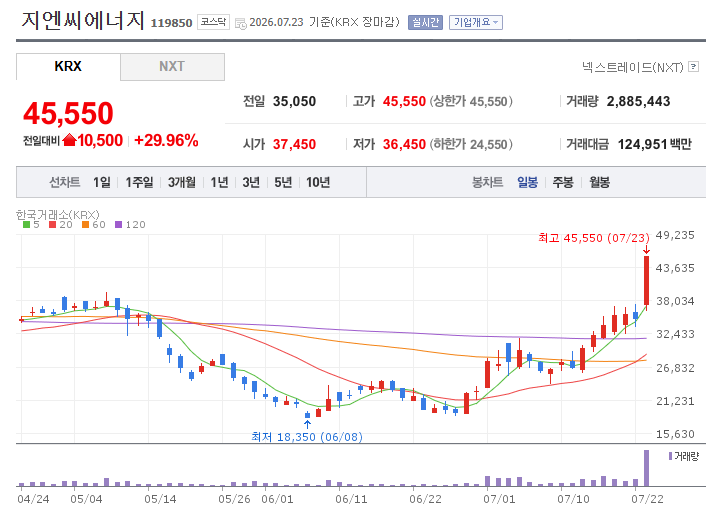Choose the 월봉 candlestick chart
706x509 pixels.
(599, 182)
